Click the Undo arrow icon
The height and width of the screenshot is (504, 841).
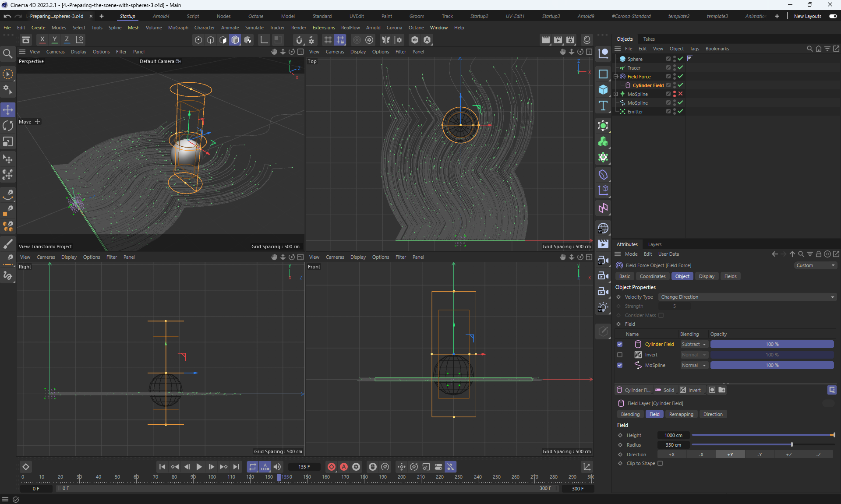pyautogui.click(x=7, y=16)
